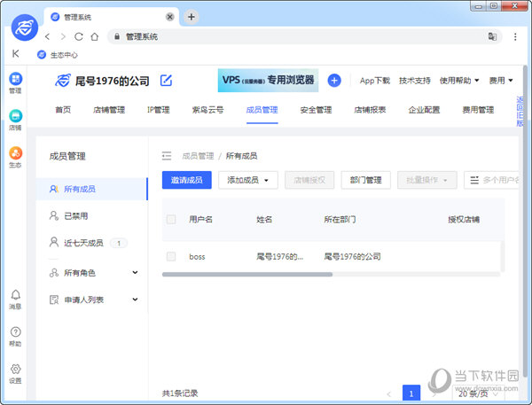This screenshot has width=532, height=405.
Task: Click the 邀请成员 button
Action: [187, 180]
